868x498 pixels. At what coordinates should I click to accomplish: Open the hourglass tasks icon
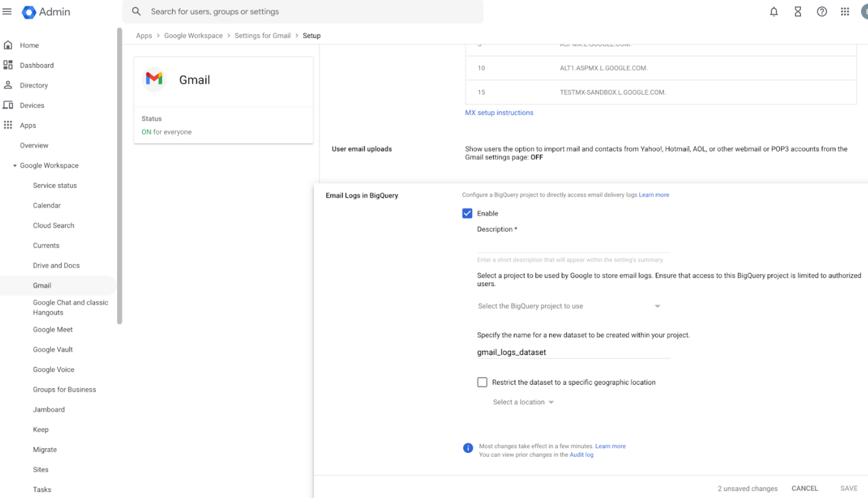(798, 12)
